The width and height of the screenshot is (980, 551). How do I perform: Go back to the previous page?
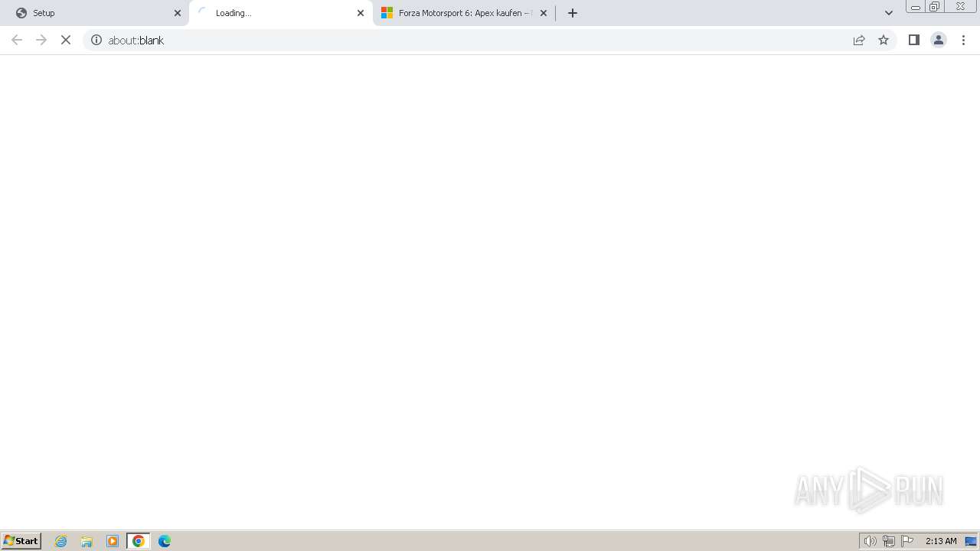[17, 40]
